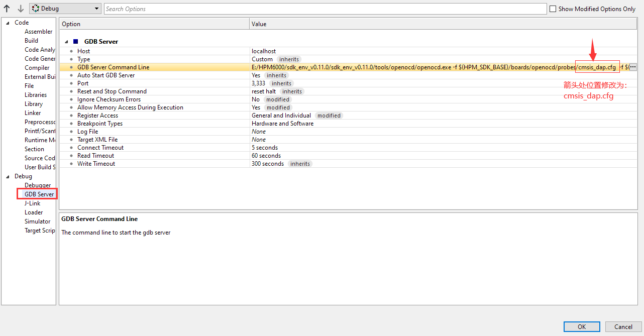Collapse the Code tree node
Image resolution: width=644 pixels, height=336 pixels.
pos(8,23)
